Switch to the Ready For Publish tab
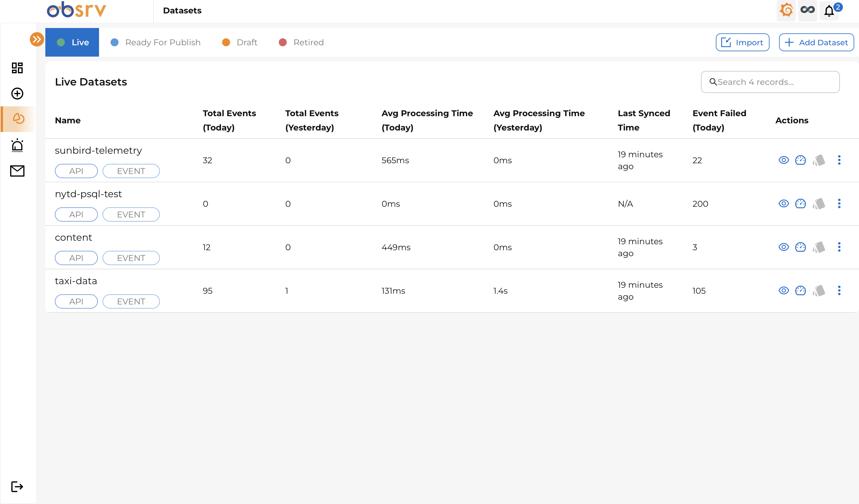859x504 pixels. (156, 42)
